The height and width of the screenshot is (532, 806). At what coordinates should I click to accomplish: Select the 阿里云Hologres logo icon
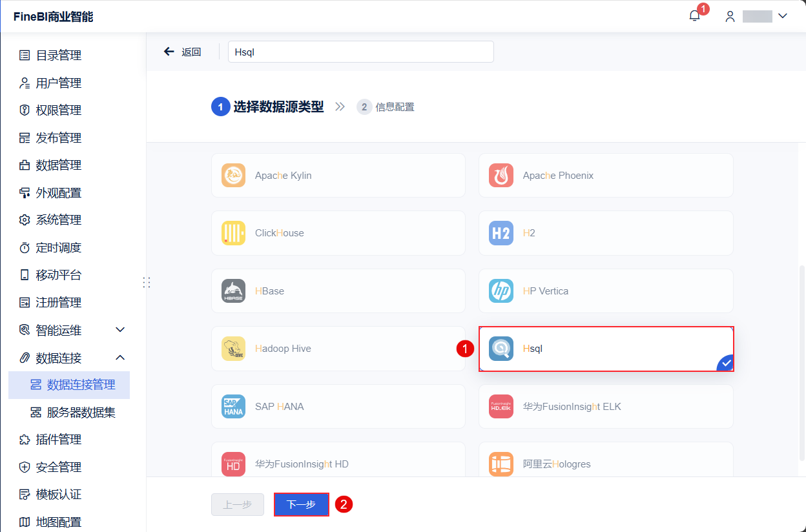pyautogui.click(x=501, y=464)
